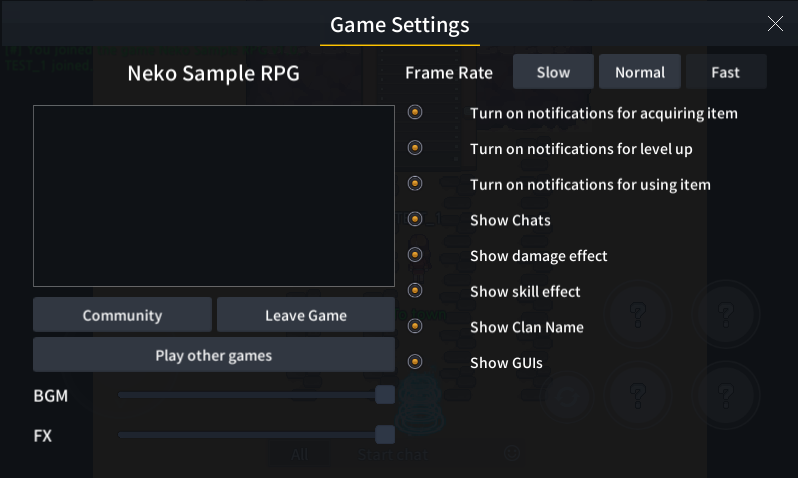Click the Neko Sample RPG title

(x=213, y=73)
